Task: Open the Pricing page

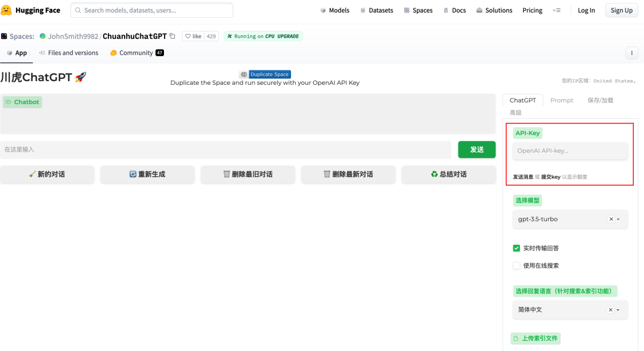Action: 532,10
